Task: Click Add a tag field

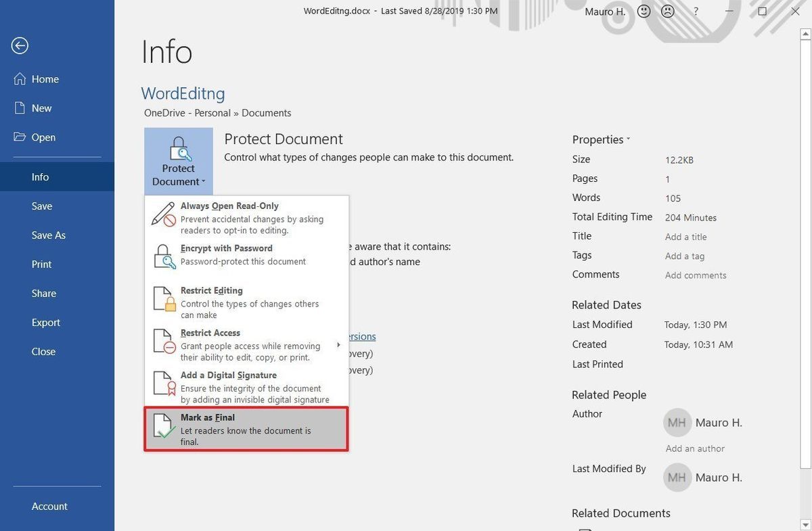Action: pos(685,256)
